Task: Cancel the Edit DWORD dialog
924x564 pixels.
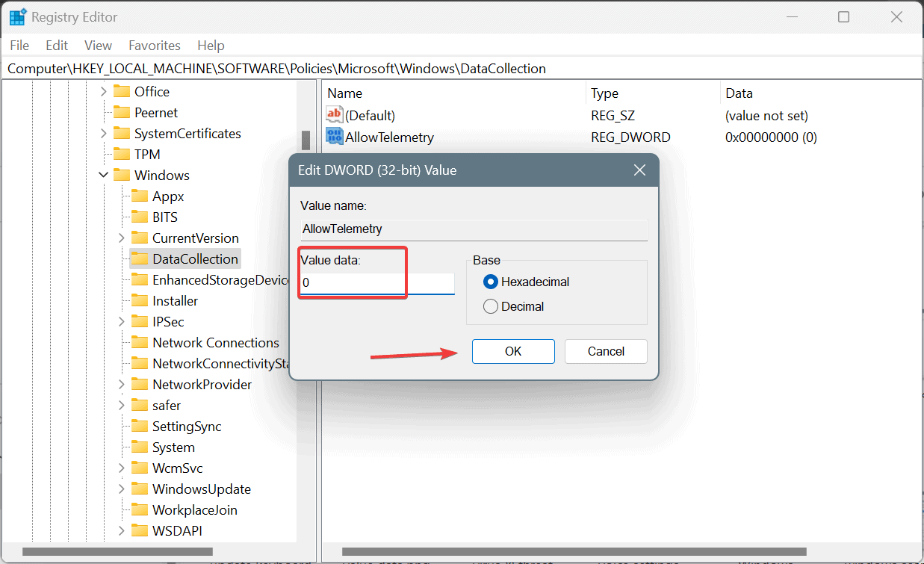Action: 606,351
